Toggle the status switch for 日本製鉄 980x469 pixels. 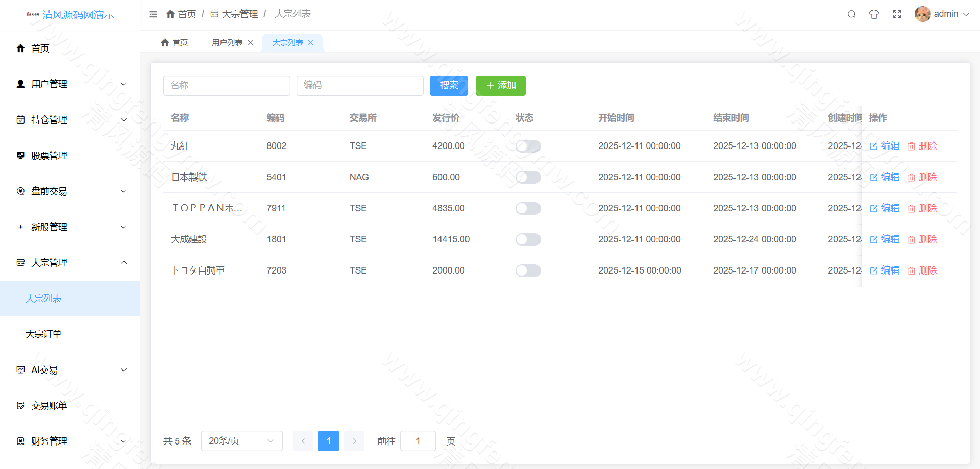click(x=528, y=178)
